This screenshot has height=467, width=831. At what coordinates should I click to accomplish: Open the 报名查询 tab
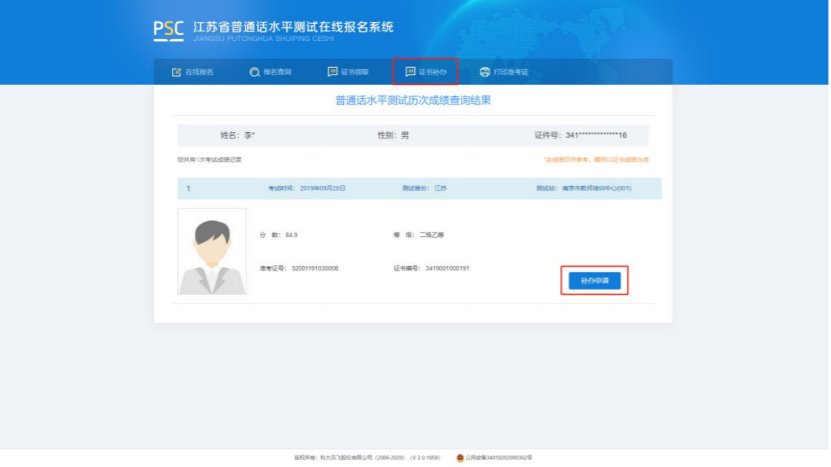tap(270, 72)
